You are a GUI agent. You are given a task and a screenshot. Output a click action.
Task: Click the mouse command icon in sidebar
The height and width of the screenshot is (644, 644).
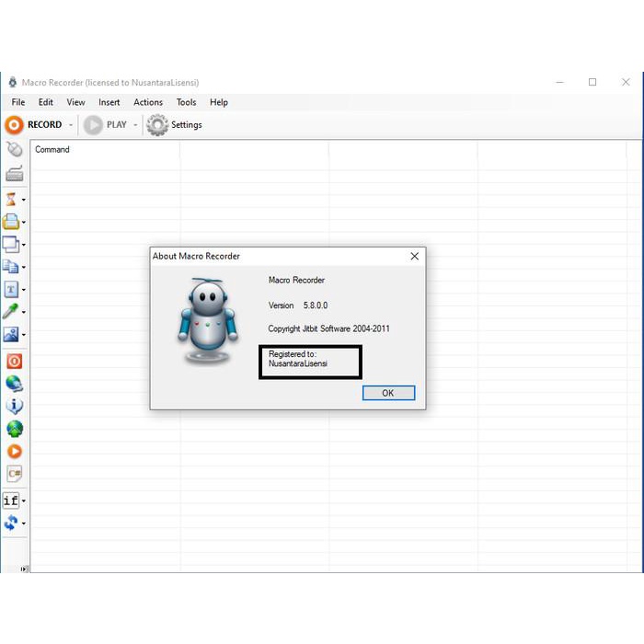pyautogui.click(x=13, y=150)
